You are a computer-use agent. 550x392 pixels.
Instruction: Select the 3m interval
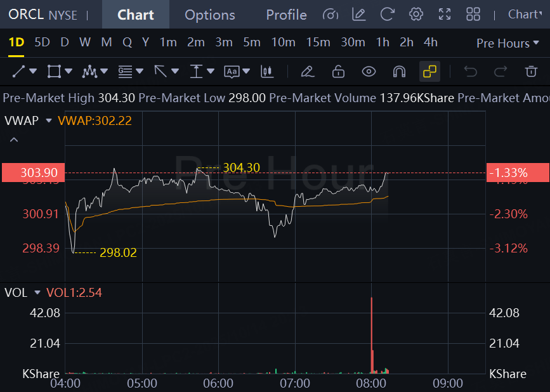tap(224, 42)
